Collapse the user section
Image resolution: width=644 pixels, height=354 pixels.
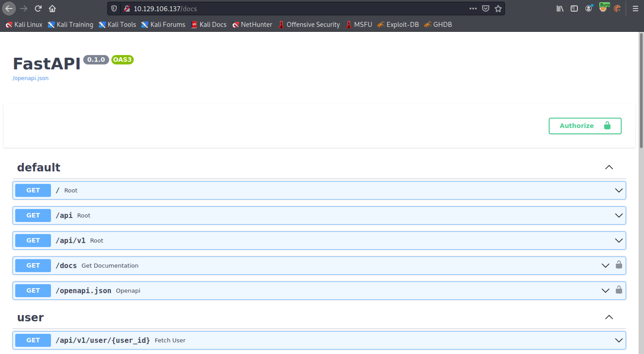[x=609, y=317]
